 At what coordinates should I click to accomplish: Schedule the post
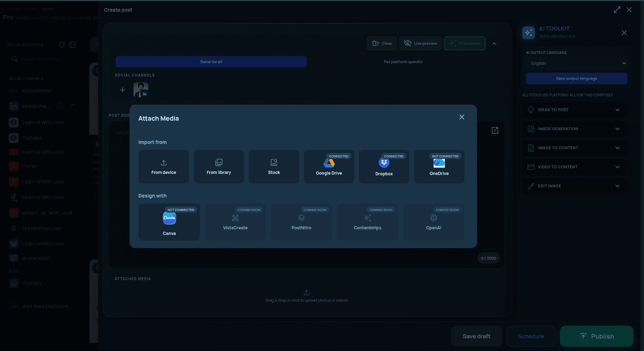[x=531, y=336]
